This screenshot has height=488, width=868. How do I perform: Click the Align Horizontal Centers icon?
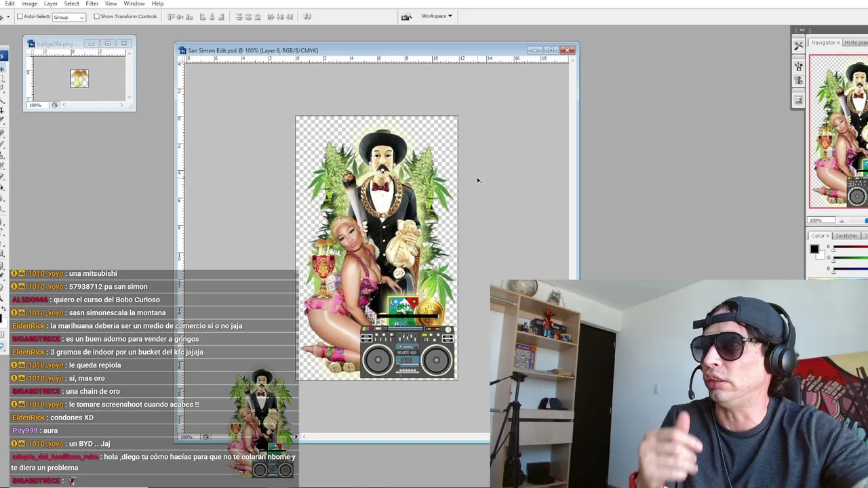click(212, 16)
